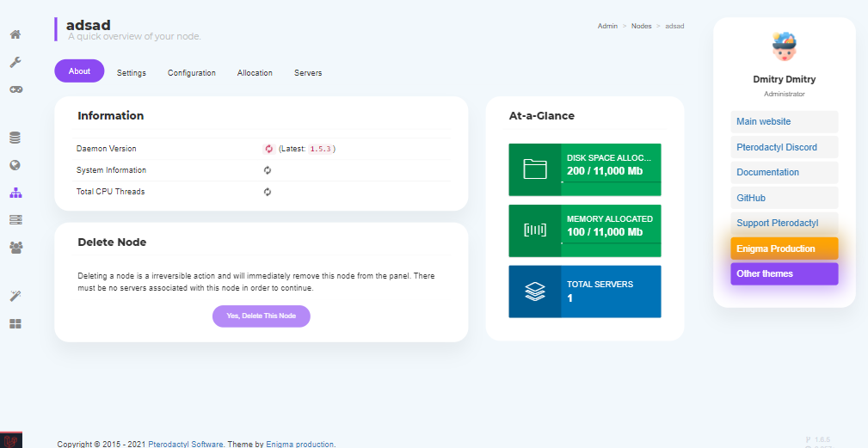Switch to the Configuration tab
The height and width of the screenshot is (448, 868).
191,73
